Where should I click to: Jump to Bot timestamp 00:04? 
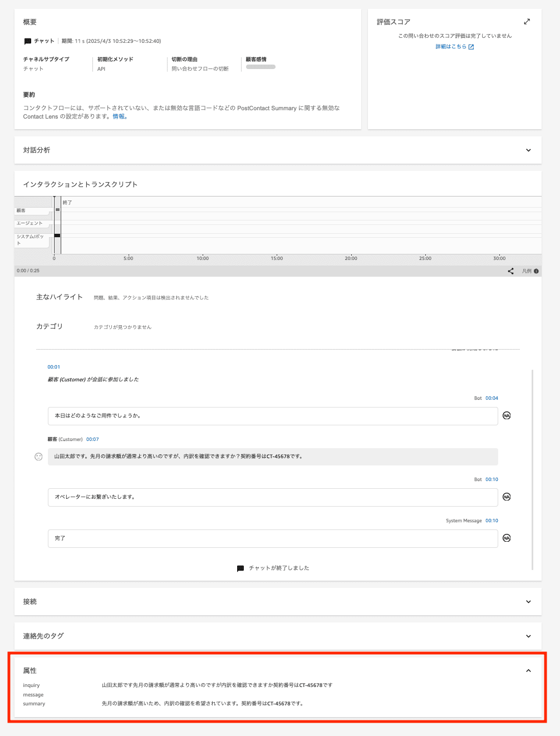pyautogui.click(x=492, y=398)
